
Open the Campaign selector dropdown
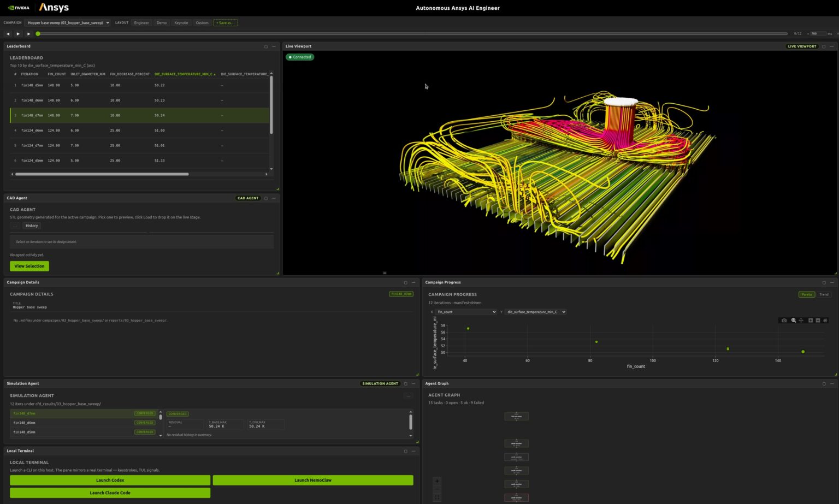[68, 23]
